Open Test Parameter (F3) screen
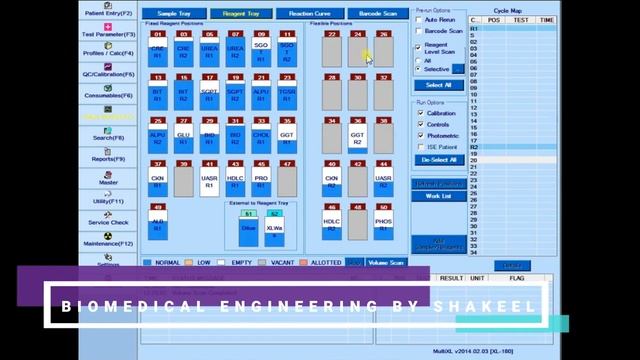 [x=108, y=31]
